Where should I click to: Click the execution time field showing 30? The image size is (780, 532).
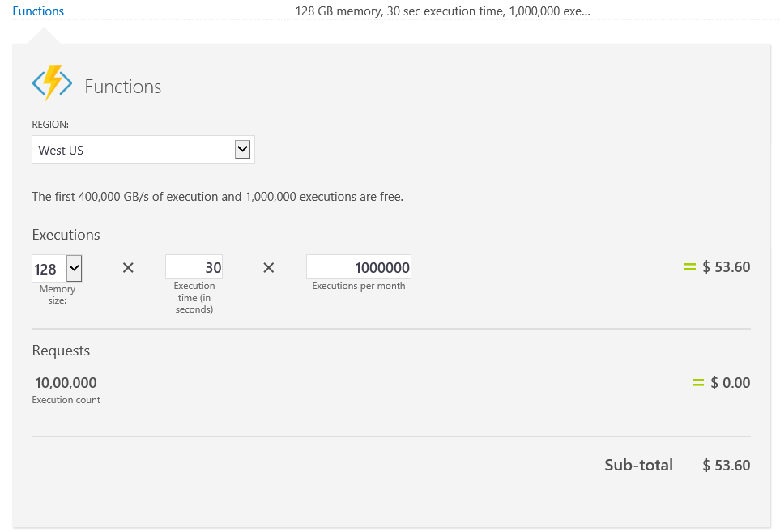(194, 267)
